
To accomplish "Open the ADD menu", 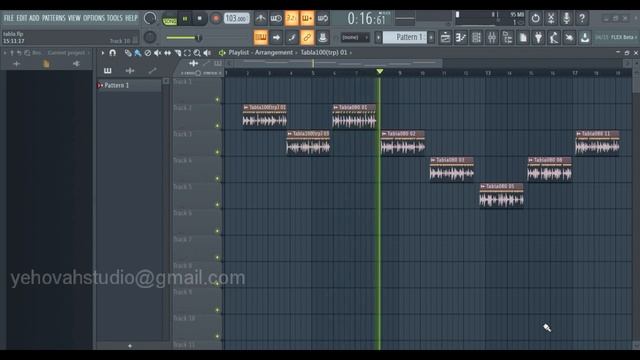I will click(34, 18).
